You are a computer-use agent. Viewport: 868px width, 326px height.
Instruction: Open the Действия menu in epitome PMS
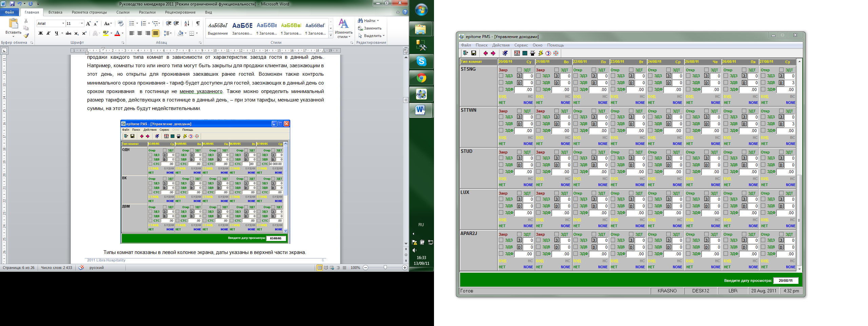pos(501,45)
